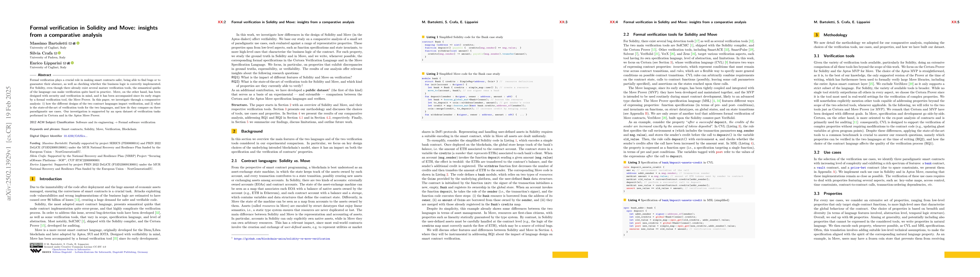Open the OpenAccess Series in Informatics link
The width and height of the screenshot is (980, 277).
[x=71, y=250]
